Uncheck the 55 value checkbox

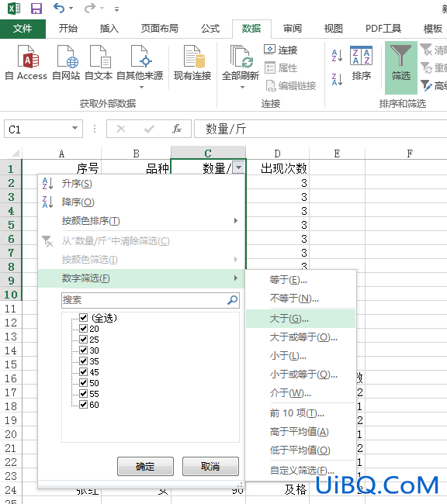point(83,394)
